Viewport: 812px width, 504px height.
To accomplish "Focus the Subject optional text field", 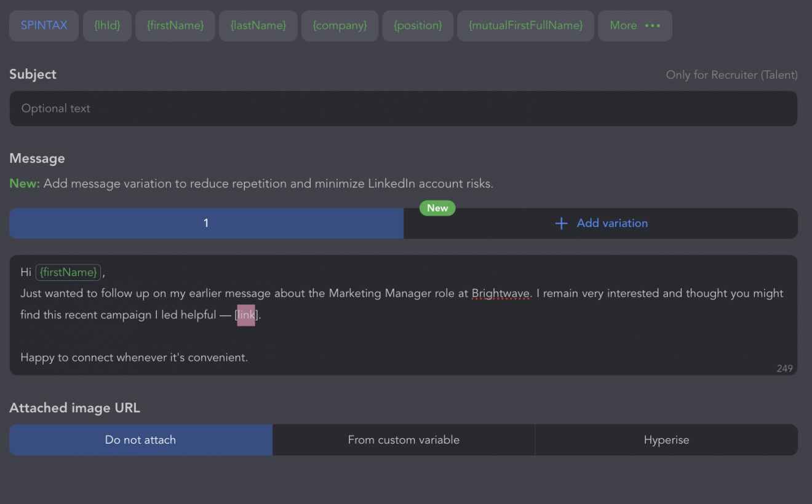I will (x=403, y=109).
